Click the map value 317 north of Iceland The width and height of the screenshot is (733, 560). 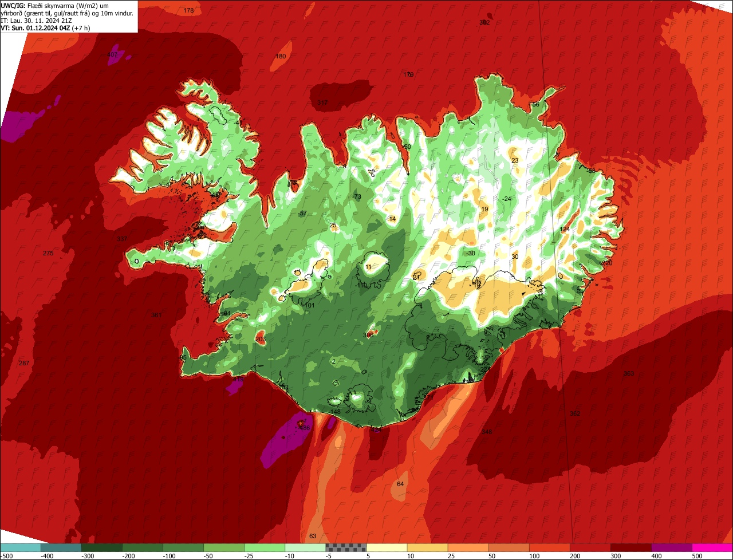[322, 103]
